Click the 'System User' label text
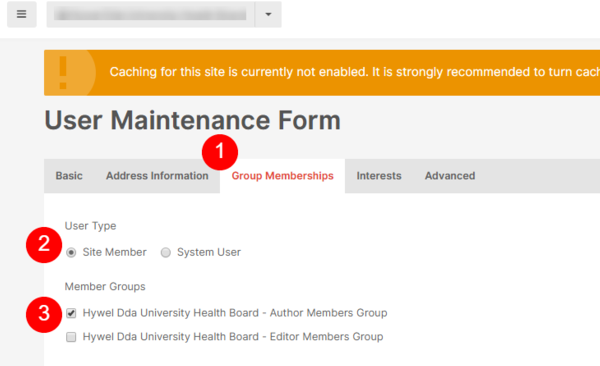 pos(209,252)
